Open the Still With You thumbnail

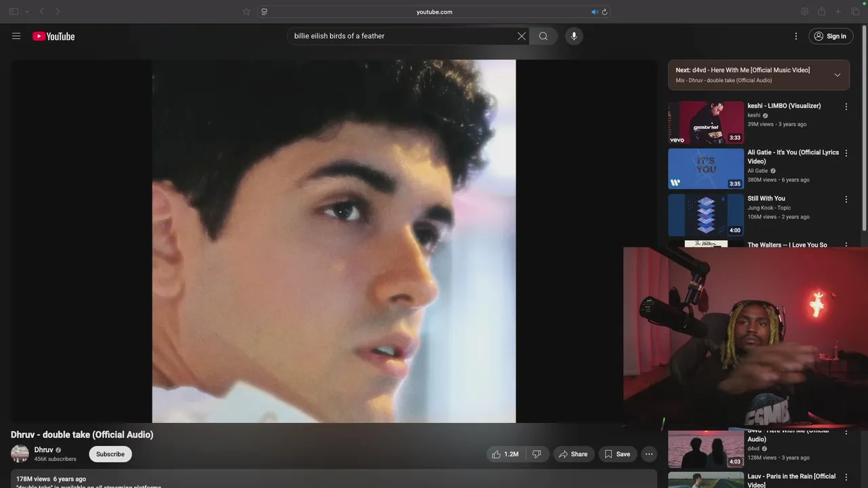click(x=706, y=215)
